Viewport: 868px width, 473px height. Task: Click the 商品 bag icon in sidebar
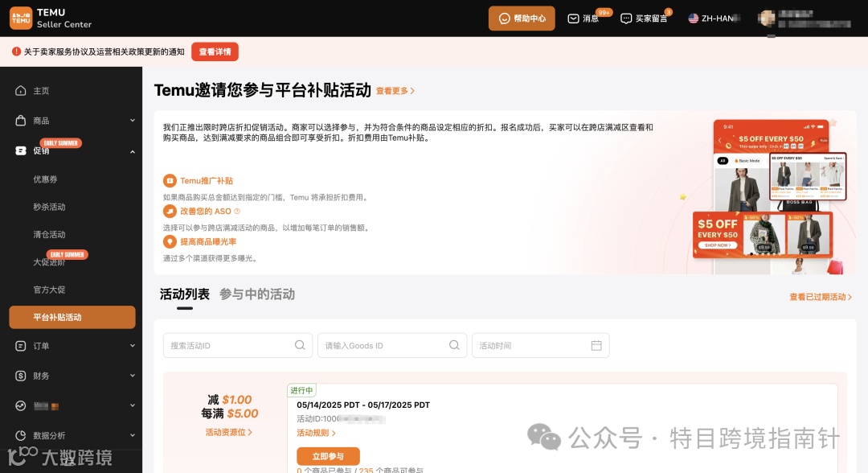tap(20, 120)
